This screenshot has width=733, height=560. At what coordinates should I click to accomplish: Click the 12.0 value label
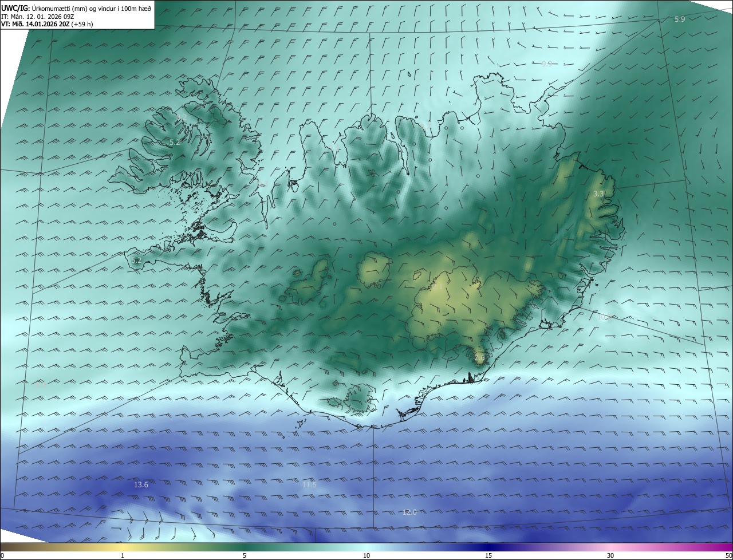coord(409,512)
